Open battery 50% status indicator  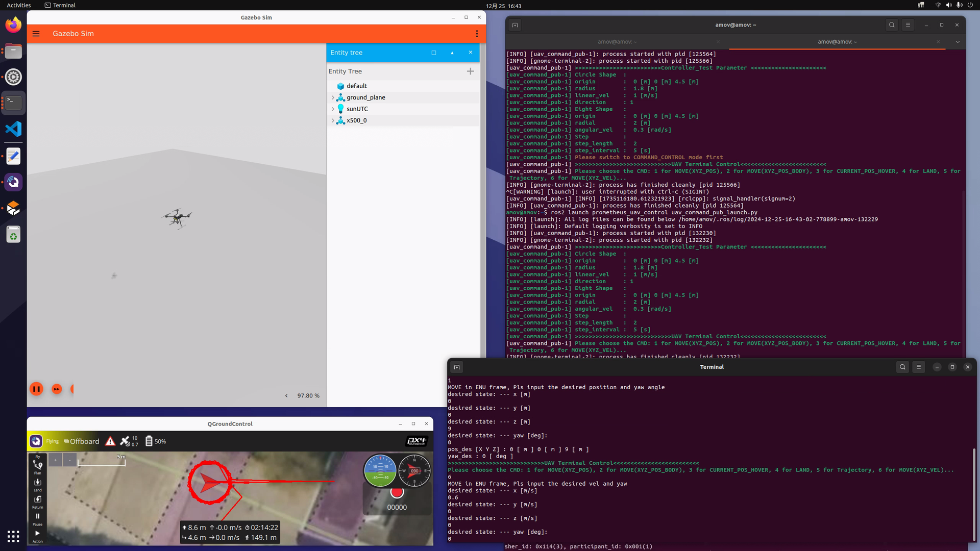156,441
